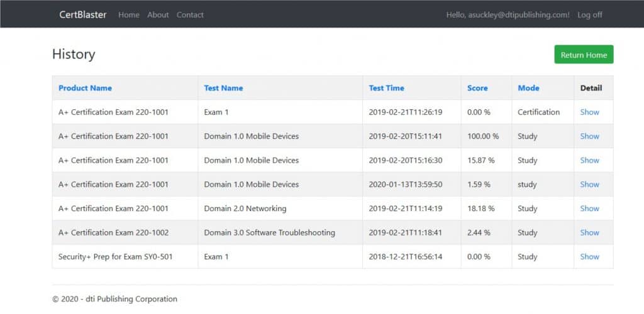
Task: Click the CertBlaster brand logo text
Action: (x=83, y=14)
